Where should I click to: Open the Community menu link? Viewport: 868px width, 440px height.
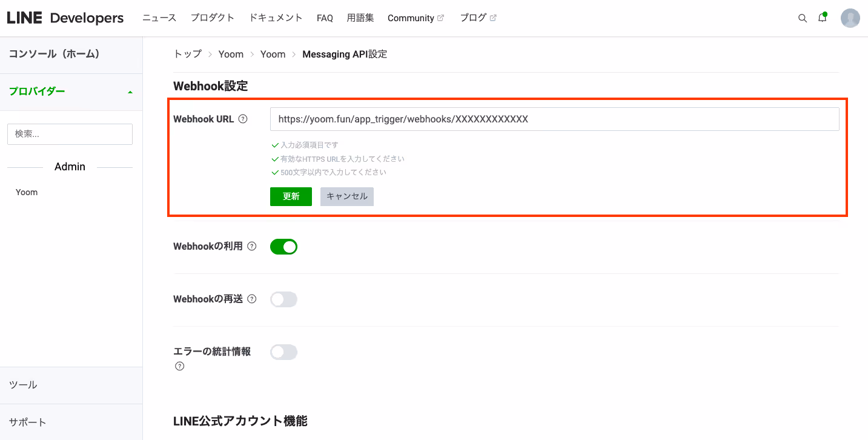tap(411, 18)
